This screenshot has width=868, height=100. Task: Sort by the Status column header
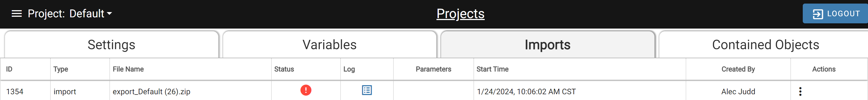(284, 69)
